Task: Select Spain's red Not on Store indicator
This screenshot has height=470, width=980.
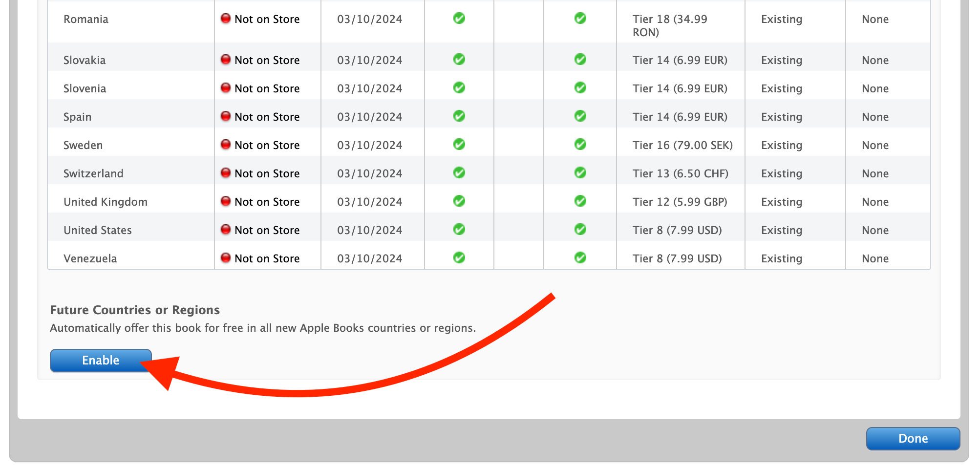Action: pos(225,116)
